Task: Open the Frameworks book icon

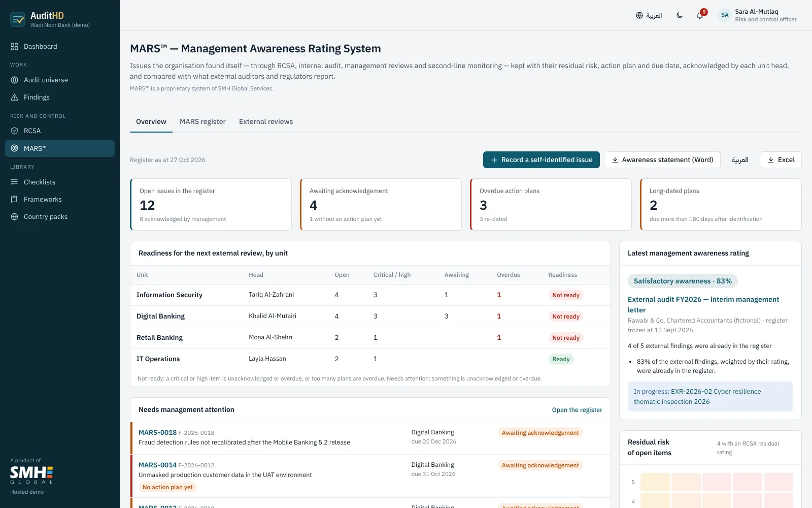Action: [x=14, y=200]
